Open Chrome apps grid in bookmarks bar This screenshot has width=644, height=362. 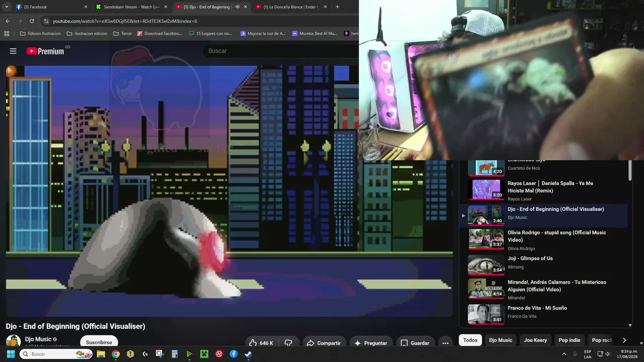pos(7,34)
